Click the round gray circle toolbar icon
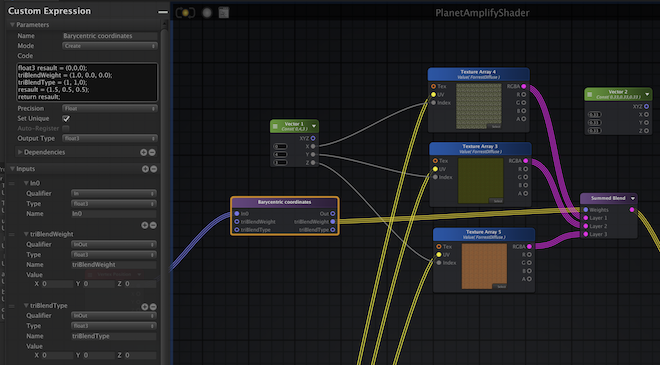The height and width of the screenshot is (365, 660). (207, 13)
